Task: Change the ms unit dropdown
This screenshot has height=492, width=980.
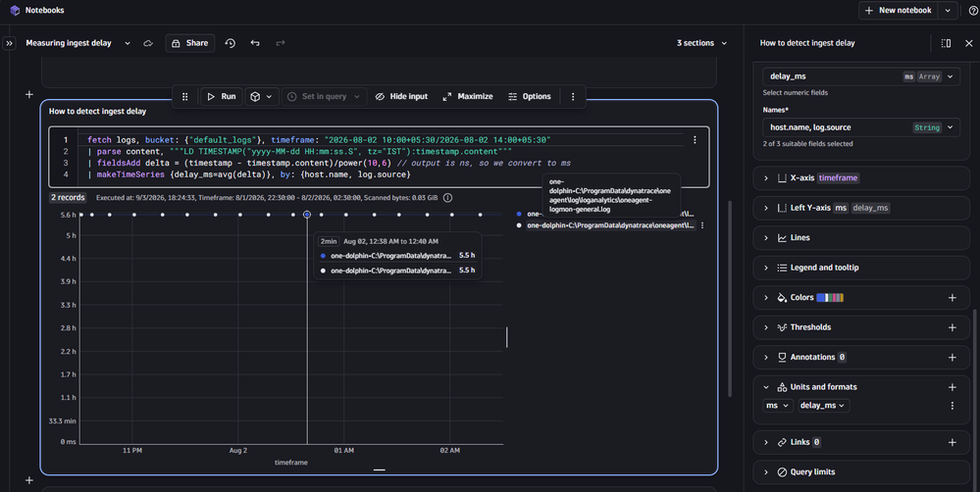Action: coord(777,406)
